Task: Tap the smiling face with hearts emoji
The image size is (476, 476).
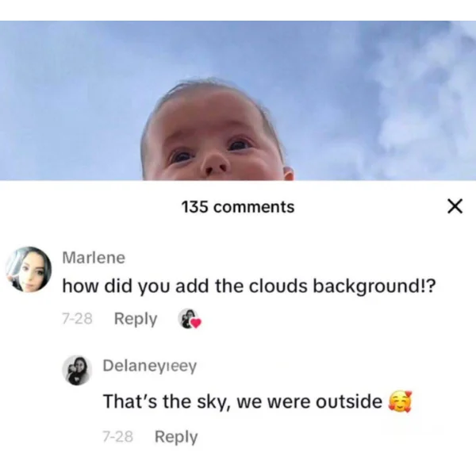Action: tap(401, 401)
